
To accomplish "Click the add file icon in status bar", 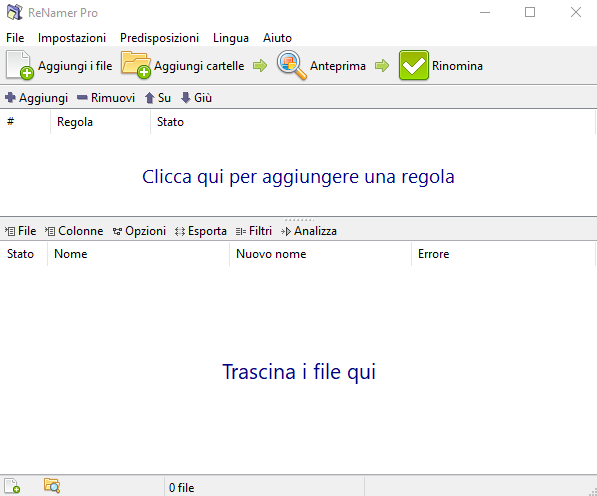I will (12, 486).
